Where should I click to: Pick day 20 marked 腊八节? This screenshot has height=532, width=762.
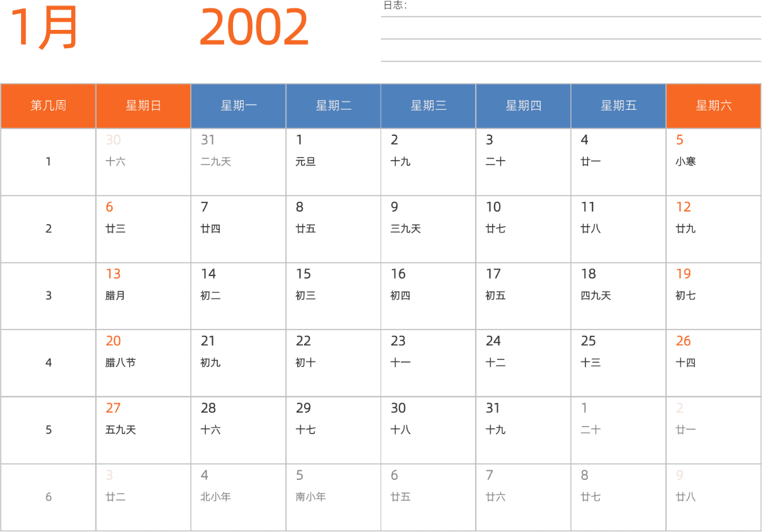click(144, 363)
